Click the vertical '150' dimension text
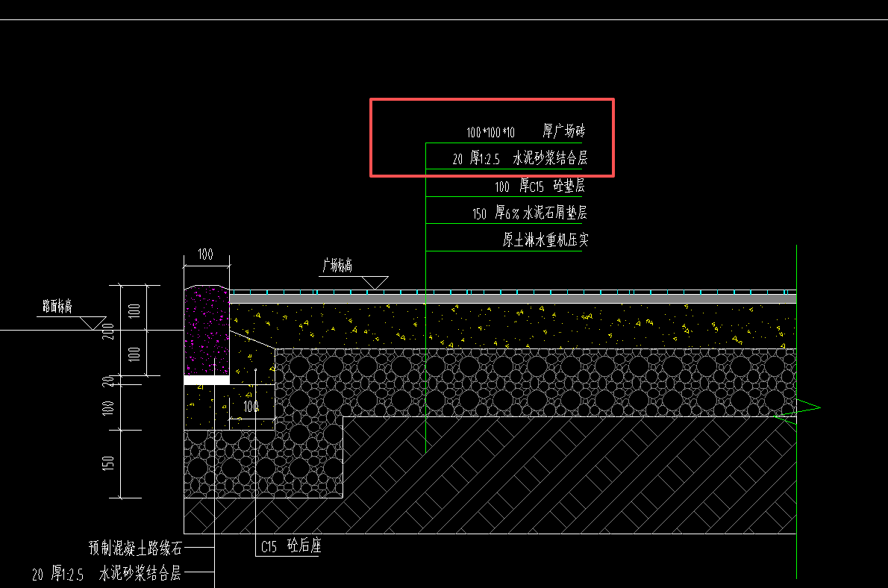 [x=107, y=463]
